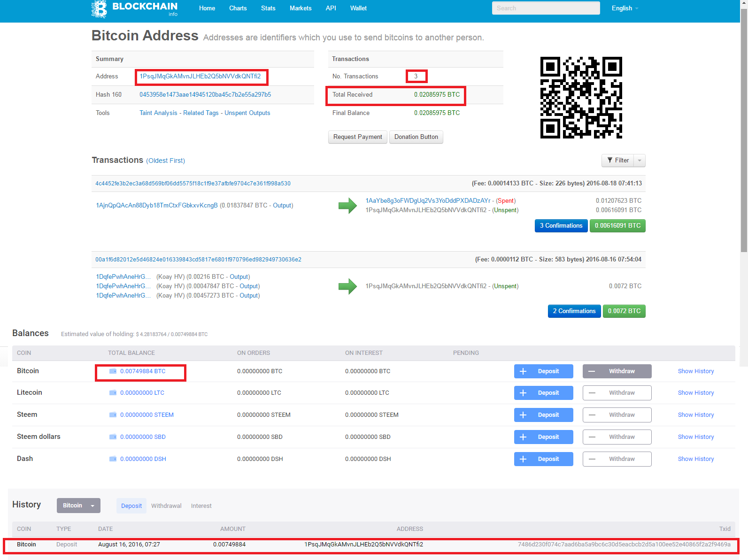The width and height of the screenshot is (748, 560).
Task: Click Deposit in the Bitcoin row
Action: [544, 371]
